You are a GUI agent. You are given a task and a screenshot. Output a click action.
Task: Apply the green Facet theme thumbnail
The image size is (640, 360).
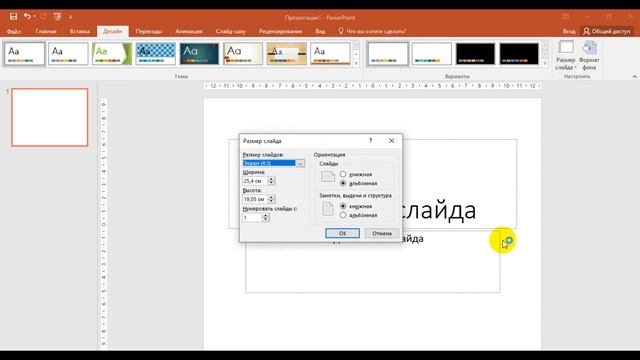112,53
